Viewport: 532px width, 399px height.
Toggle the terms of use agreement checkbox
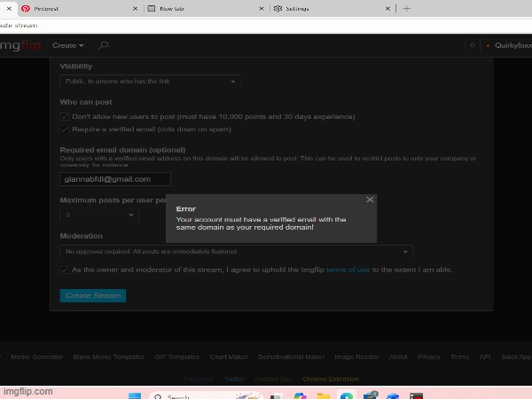point(64,270)
